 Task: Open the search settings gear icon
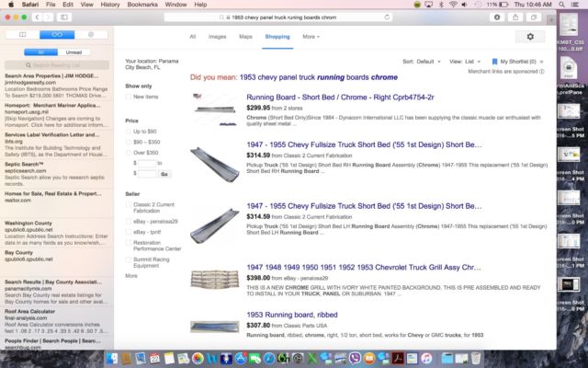[530, 37]
